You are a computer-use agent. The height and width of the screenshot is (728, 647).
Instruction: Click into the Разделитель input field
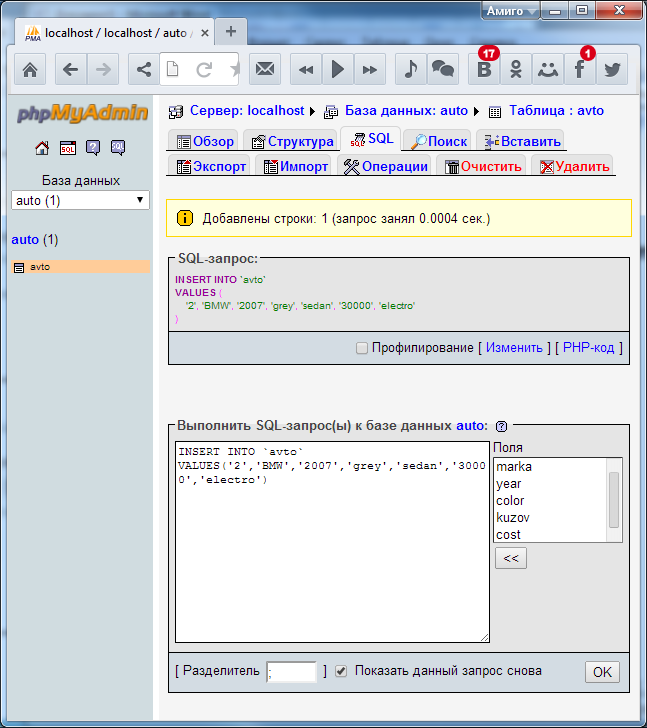pos(291,672)
